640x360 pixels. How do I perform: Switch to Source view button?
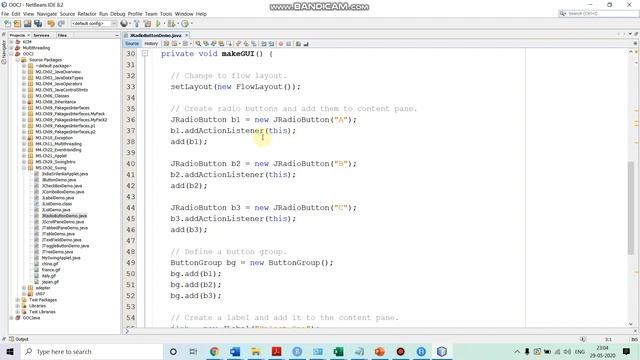point(132,44)
